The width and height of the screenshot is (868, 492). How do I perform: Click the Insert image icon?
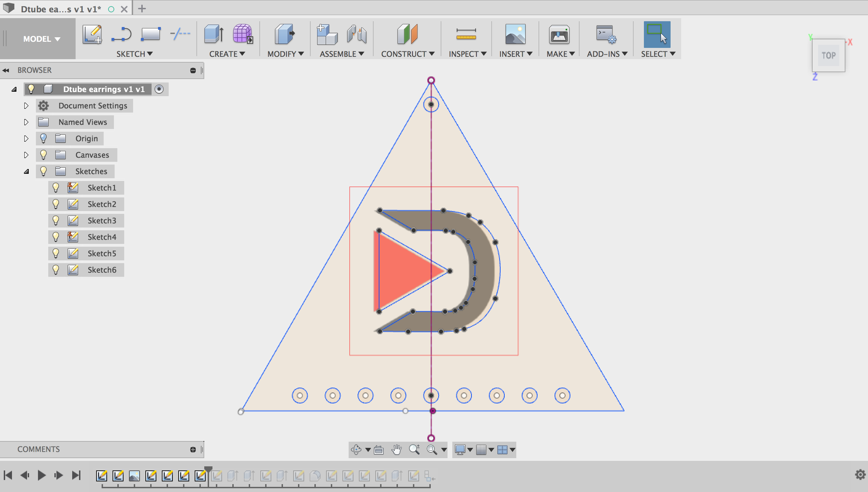click(515, 34)
